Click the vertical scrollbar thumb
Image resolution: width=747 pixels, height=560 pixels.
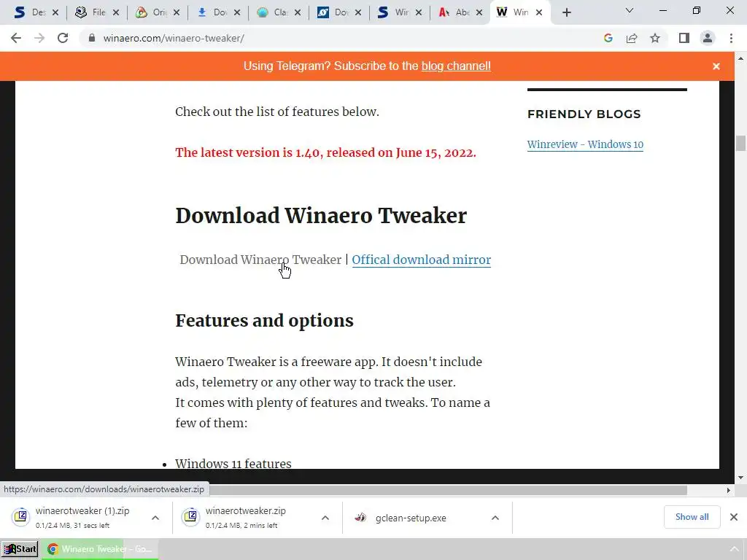click(x=740, y=143)
